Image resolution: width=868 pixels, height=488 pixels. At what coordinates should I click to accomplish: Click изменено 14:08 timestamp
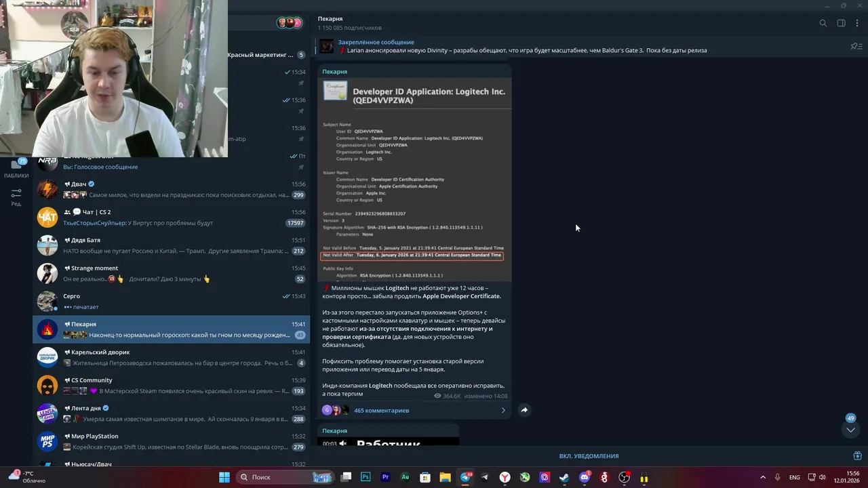tap(486, 396)
